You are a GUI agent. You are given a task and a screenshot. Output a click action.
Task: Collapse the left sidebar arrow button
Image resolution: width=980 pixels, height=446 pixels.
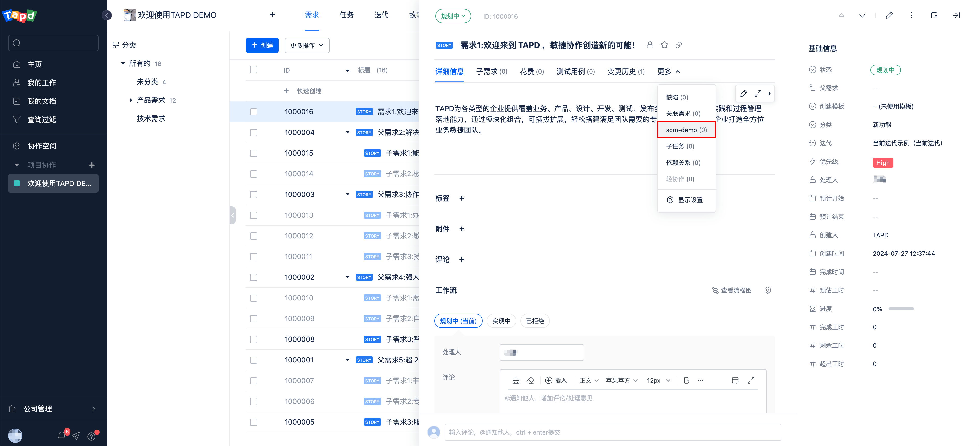pos(106,15)
